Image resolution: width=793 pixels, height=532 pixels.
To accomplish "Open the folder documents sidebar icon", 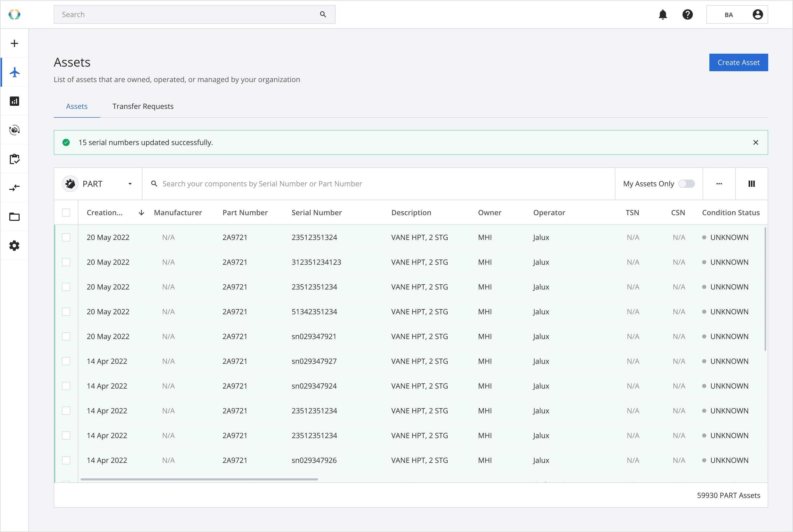I will click(x=14, y=216).
